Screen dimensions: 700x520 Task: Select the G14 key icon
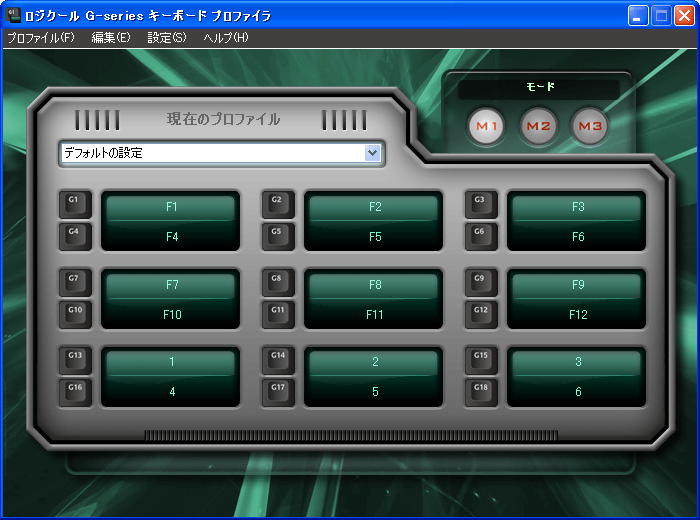coord(278,360)
